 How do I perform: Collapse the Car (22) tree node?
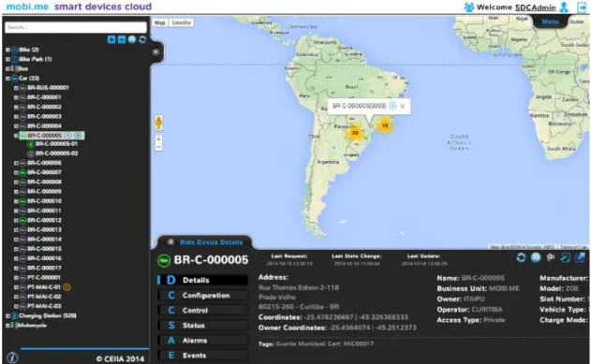pyautogui.click(x=7, y=79)
